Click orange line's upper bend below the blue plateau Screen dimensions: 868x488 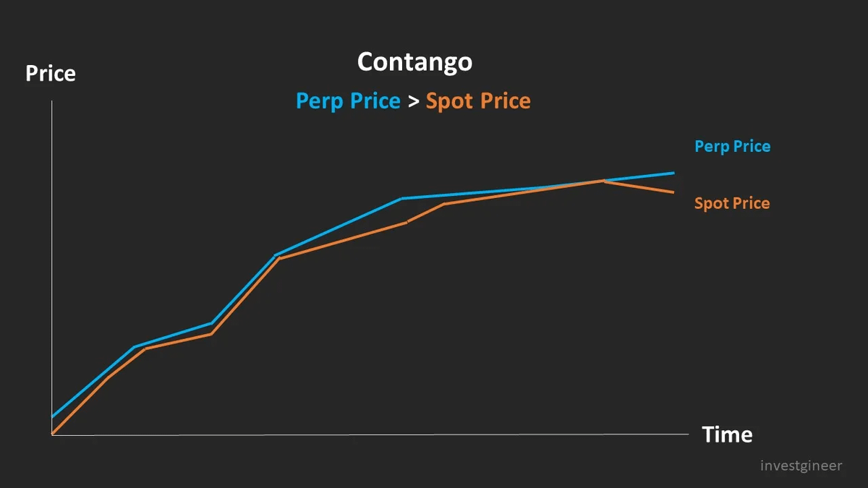[443, 204]
